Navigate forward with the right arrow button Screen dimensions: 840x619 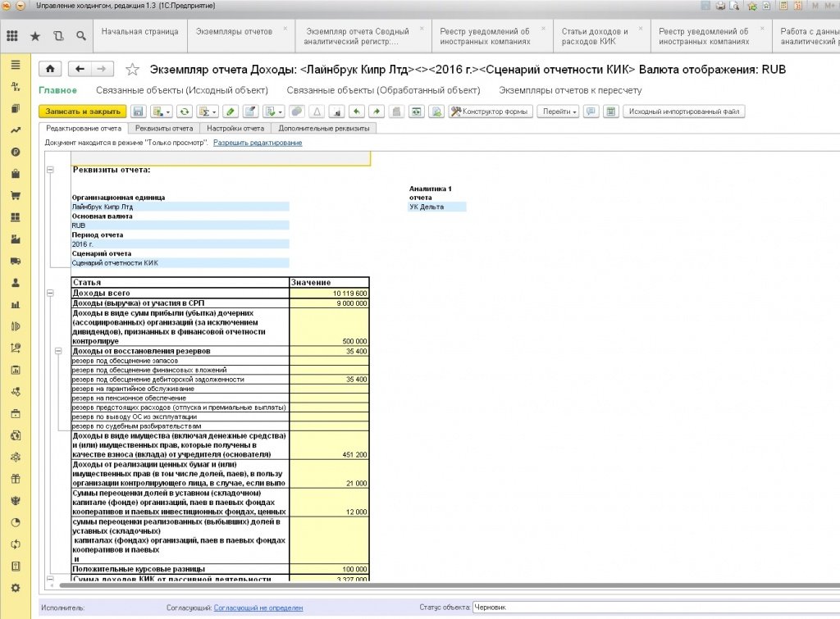point(101,69)
